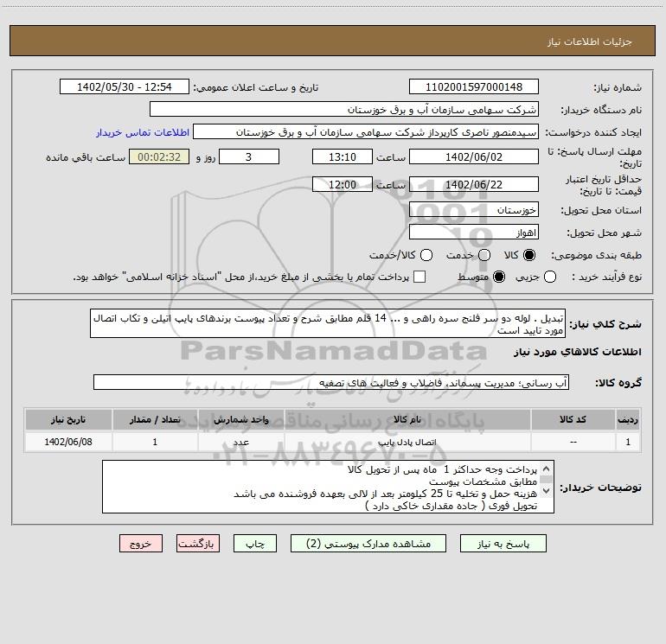The width and height of the screenshot is (666, 644).
Task: Click response deadline date 1402/06/02
Action: (474, 156)
